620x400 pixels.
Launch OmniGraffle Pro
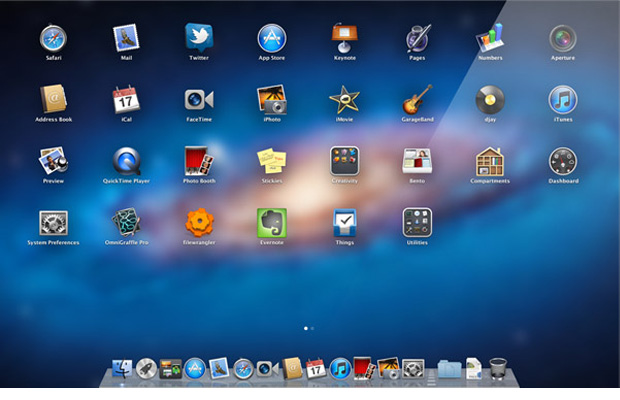[126, 223]
